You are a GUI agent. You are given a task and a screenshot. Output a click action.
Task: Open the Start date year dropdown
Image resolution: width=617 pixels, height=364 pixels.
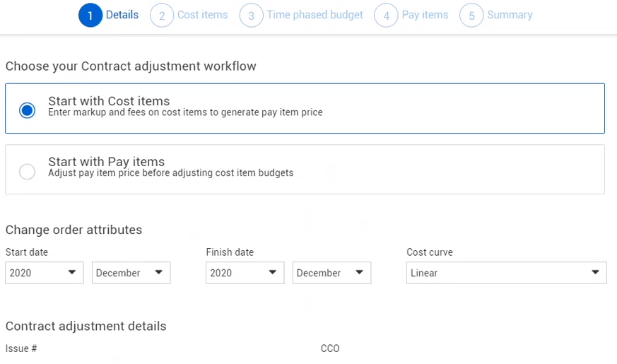pyautogui.click(x=44, y=273)
